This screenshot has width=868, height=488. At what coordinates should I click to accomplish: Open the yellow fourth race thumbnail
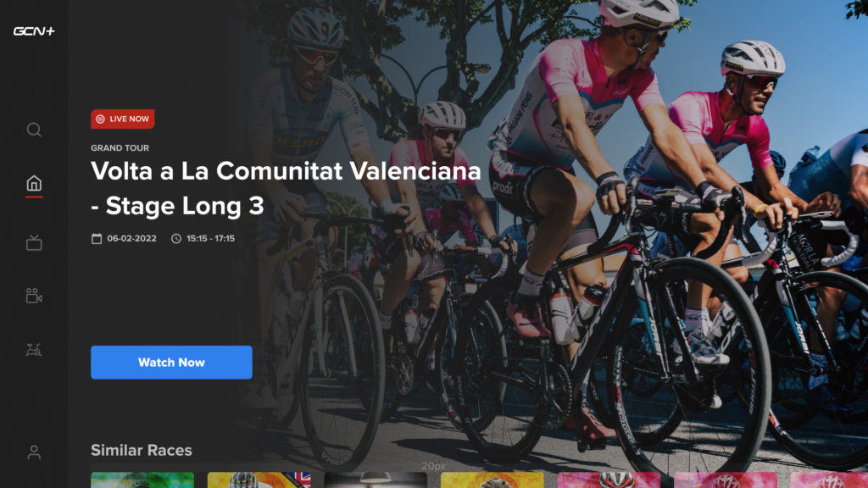coord(492,480)
